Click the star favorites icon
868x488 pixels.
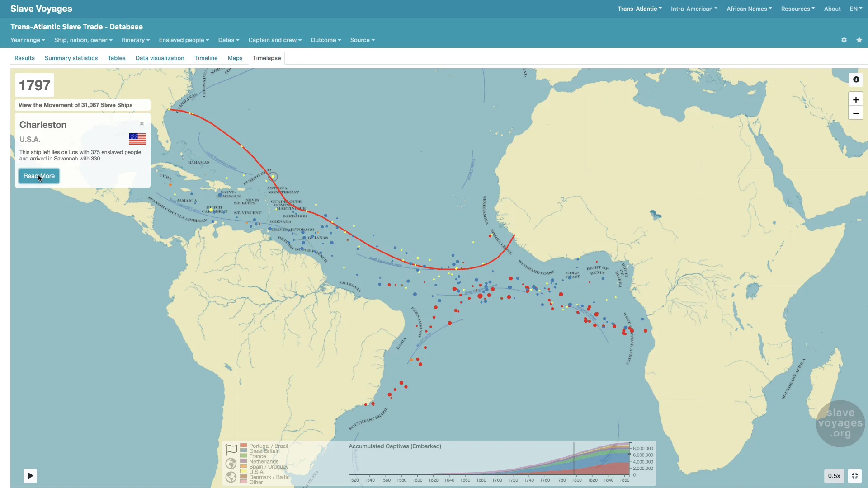[859, 40]
